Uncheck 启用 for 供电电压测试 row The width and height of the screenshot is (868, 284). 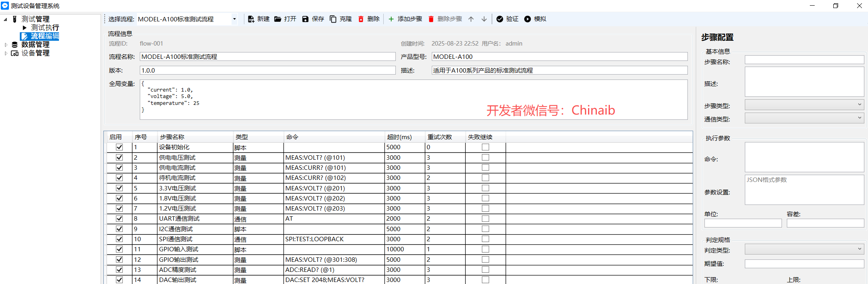119,157
